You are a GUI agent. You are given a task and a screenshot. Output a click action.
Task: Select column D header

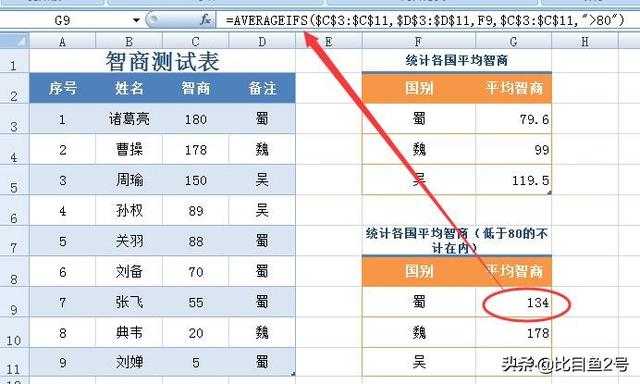(x=262, y=41)
